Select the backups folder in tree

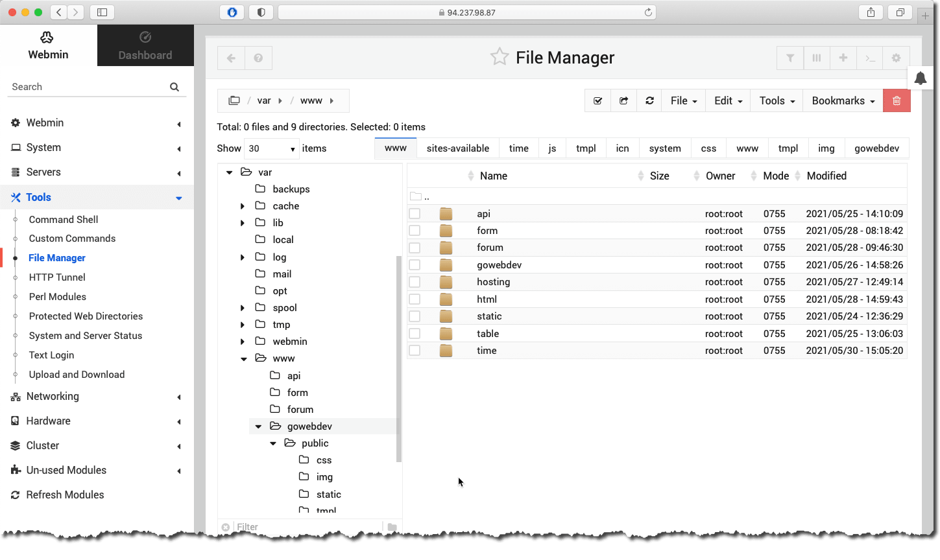click(291, 189)
